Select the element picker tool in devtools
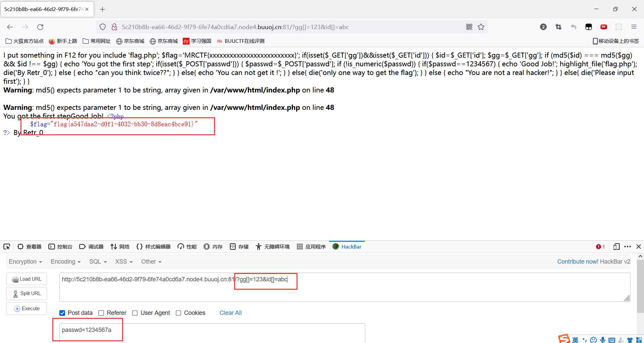Screen dimensions: 644x343 [7, 247]
